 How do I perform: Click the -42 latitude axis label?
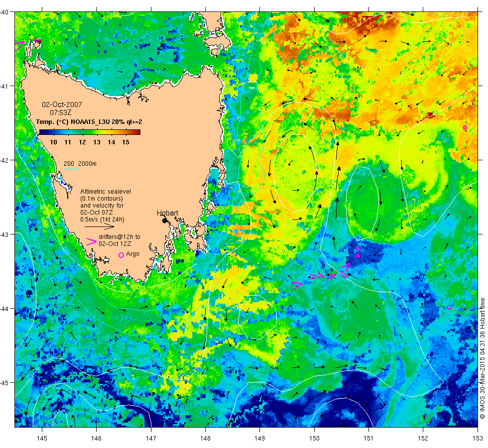[4, 160]
